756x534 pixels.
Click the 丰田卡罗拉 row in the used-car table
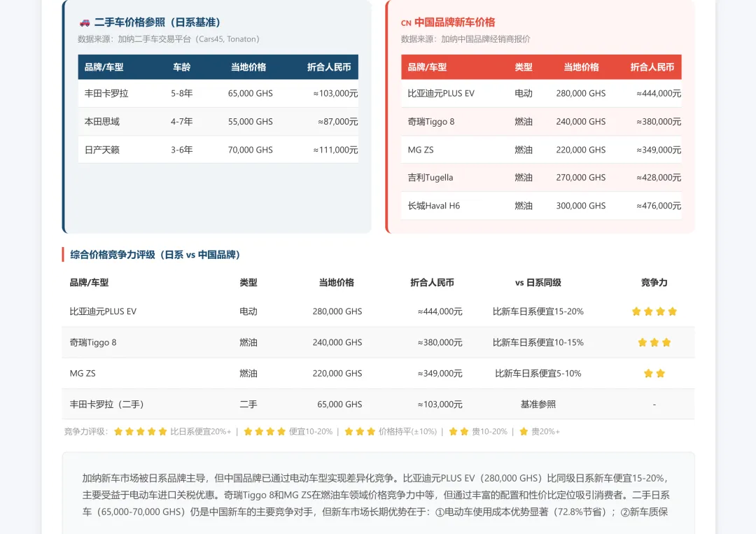(218, 93)
